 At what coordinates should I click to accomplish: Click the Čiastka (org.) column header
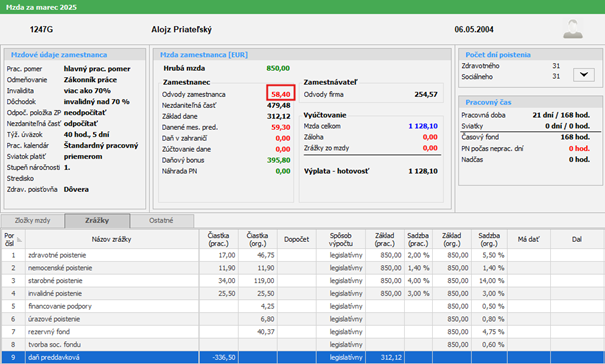(257, 239)
